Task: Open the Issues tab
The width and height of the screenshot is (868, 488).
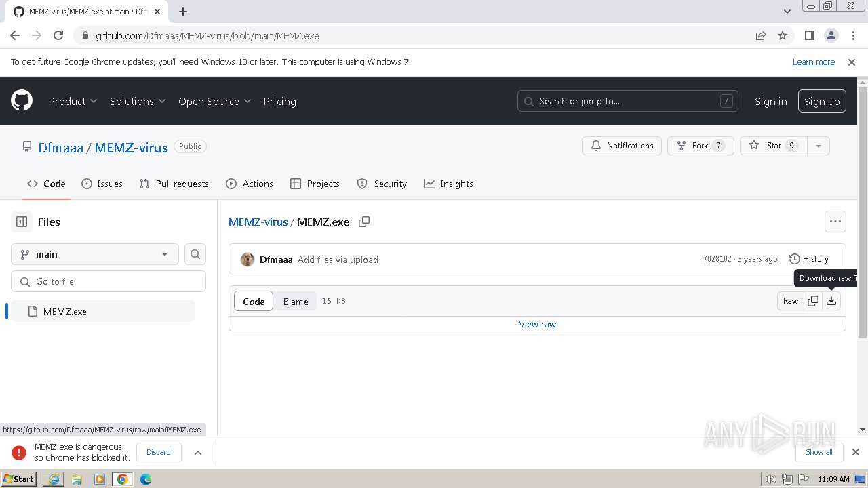Action: point(102,184)
